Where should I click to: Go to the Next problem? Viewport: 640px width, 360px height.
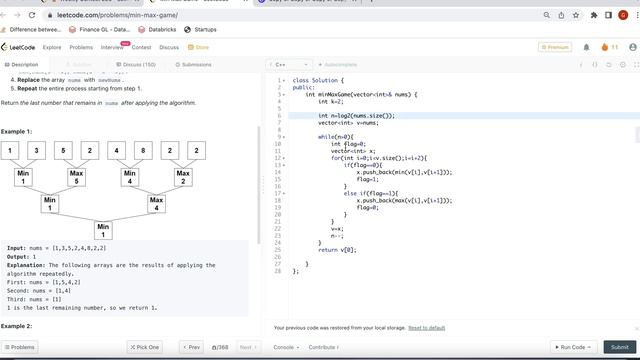tap(248, 347)
